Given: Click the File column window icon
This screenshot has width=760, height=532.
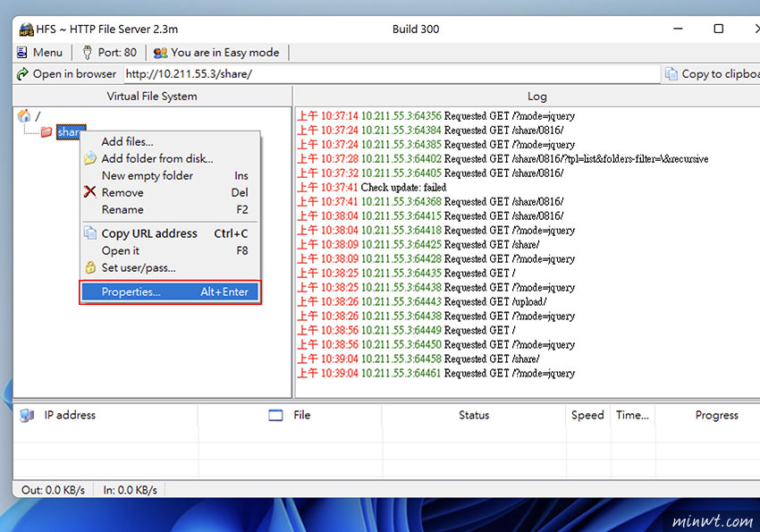Looking at the screenshot, I should tap(275, 415).
